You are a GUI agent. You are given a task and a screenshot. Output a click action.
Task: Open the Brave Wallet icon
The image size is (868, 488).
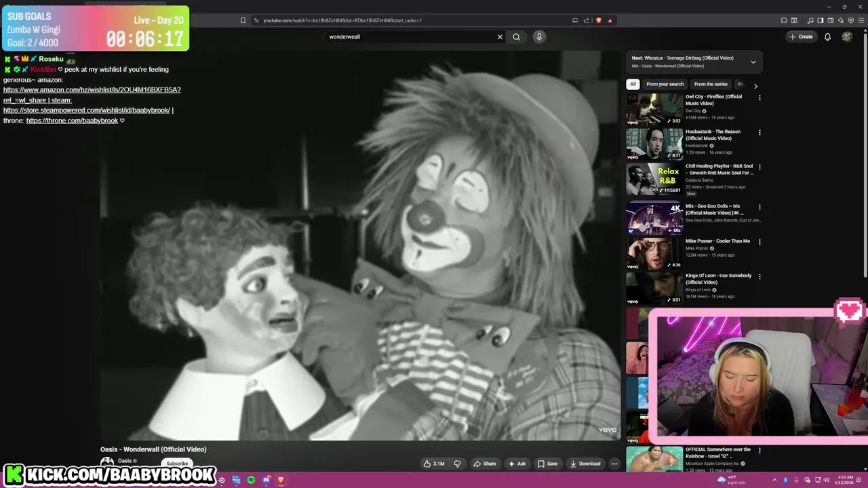[x=831, y=20]
